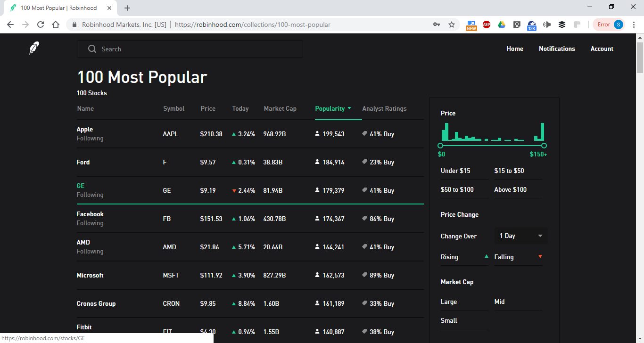Sort the list by Name column
Screen dimensions: 644x343
click(x=85, y=108)
